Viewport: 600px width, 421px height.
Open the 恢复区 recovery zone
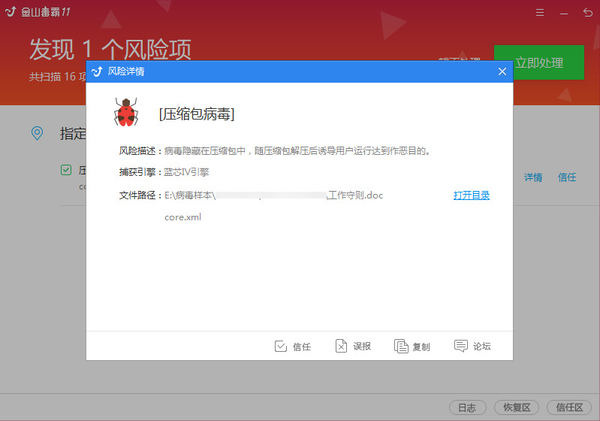click(520, 407)
